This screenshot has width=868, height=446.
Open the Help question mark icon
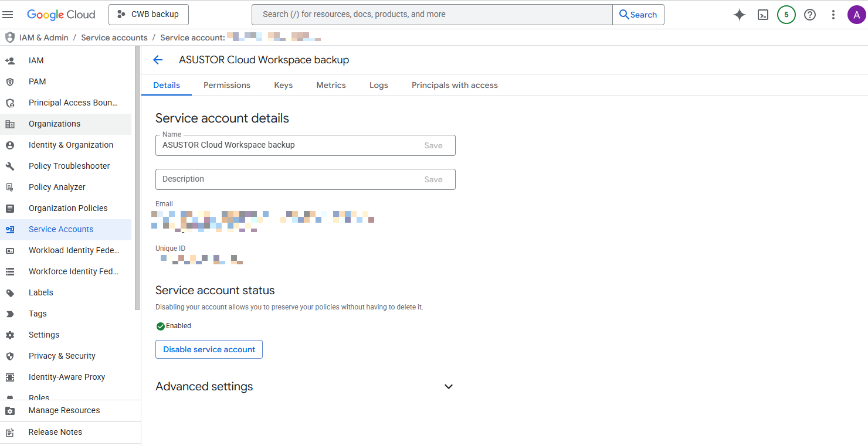(810, 15)
